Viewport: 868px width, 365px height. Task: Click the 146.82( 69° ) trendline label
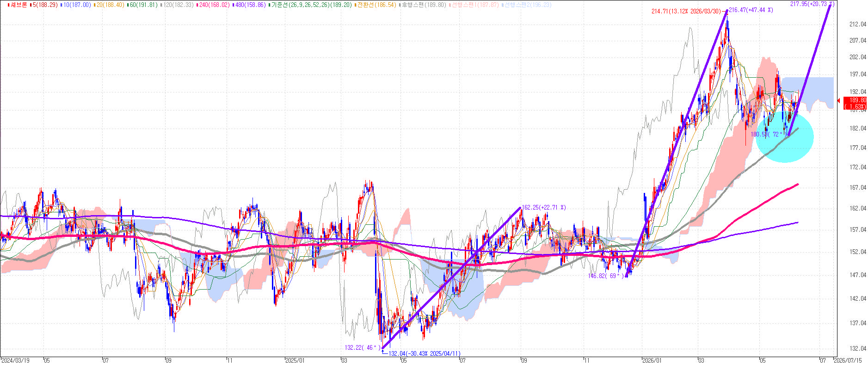(606, 276)
